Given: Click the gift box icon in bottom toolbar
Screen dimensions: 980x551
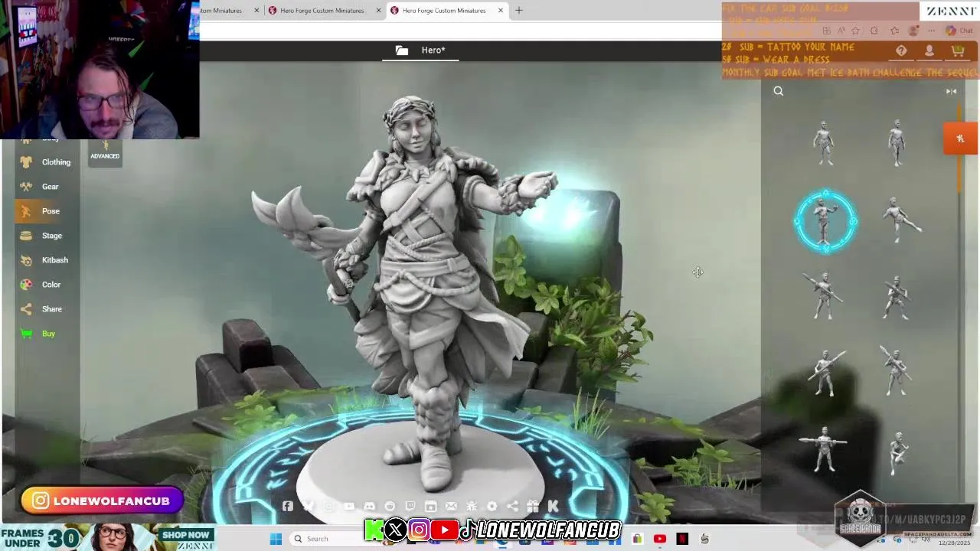Looking at the screenshot, I should click(x=533, y=507).
